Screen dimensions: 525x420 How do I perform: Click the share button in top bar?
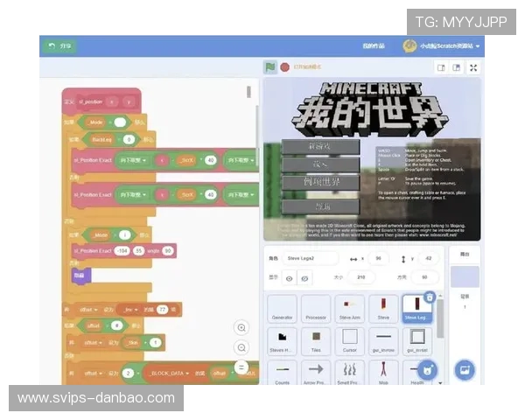(60, 45)
